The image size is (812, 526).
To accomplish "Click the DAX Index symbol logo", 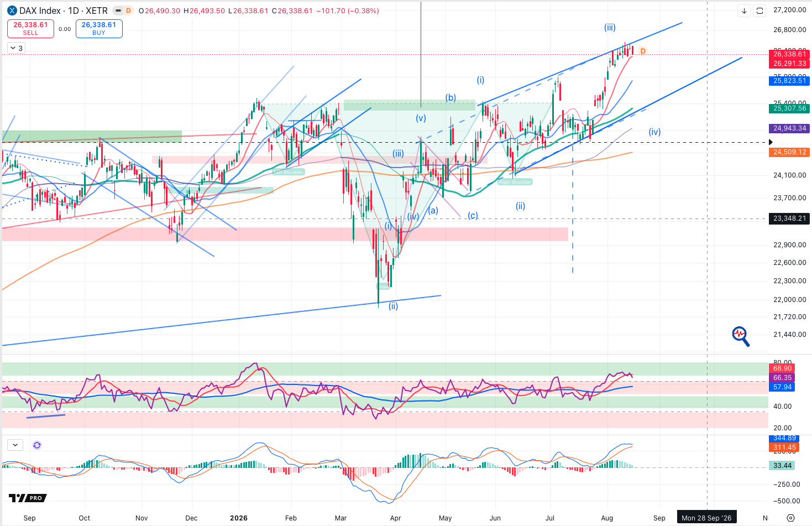I will [12, 11].
